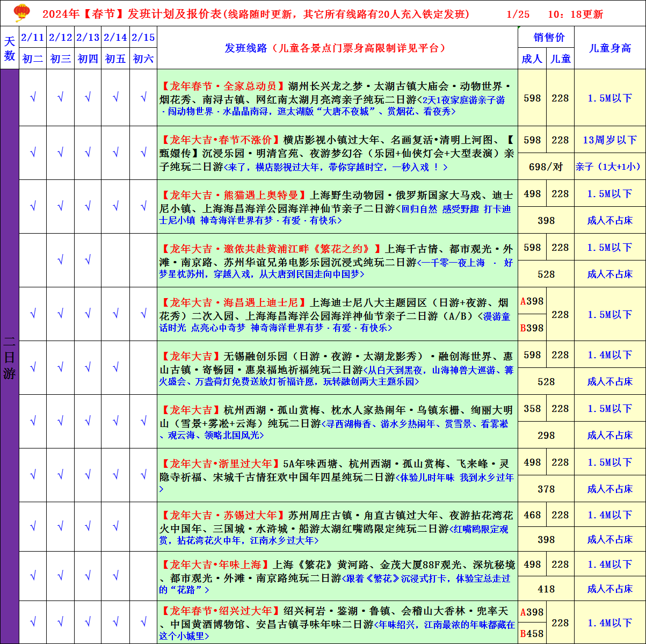646x644 pixels.
Task: Click 1.4M以下 in 绍兴过大年 row
Action: [x=610, y=623]
